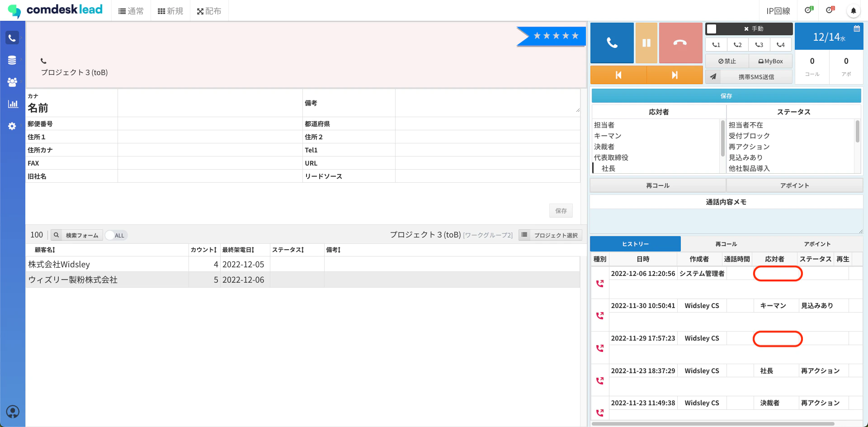Select the 株式会社Widsley customer row
Image resolution: width=868 pixels, height=427 pixels.
click(303, 264)
